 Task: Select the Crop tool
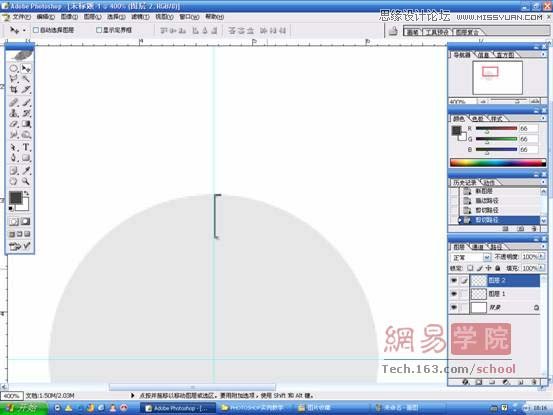(x=14, y=89)
